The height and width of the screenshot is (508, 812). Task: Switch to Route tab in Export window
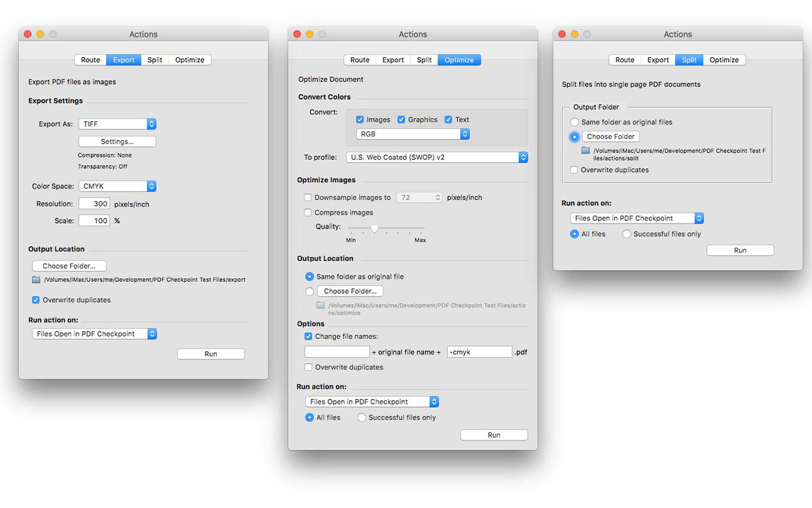(90, 60)
